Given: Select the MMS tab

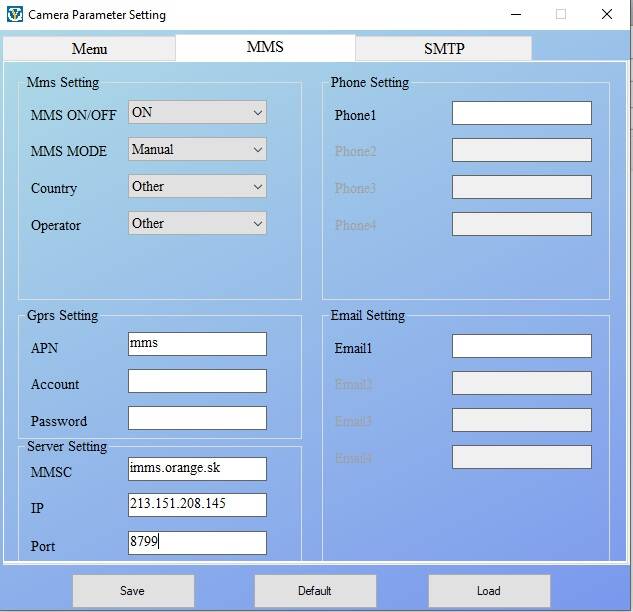Looking at the screenshot, I should 265,47.
